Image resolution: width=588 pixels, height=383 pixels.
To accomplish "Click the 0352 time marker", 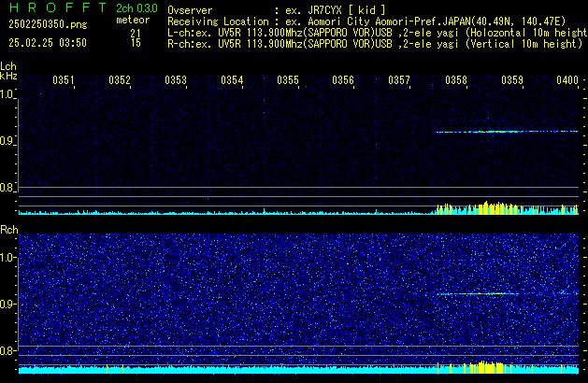I will 120,80.
